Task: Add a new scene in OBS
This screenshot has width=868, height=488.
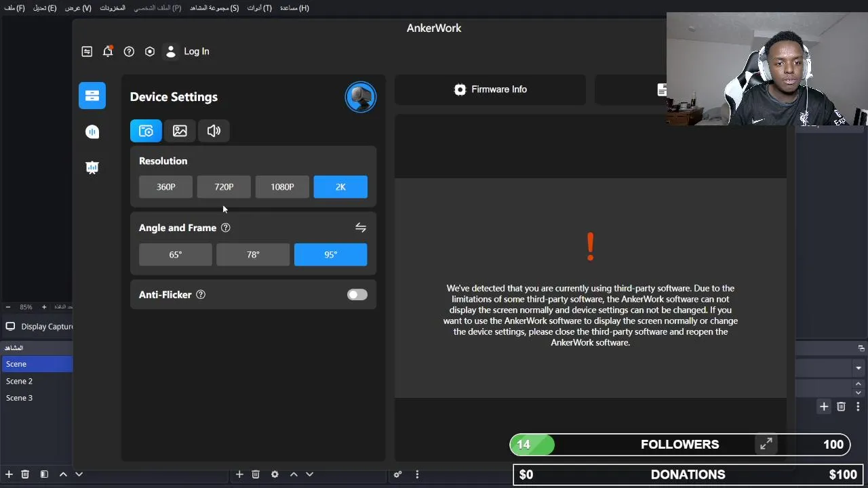Action: coord(9,474)
